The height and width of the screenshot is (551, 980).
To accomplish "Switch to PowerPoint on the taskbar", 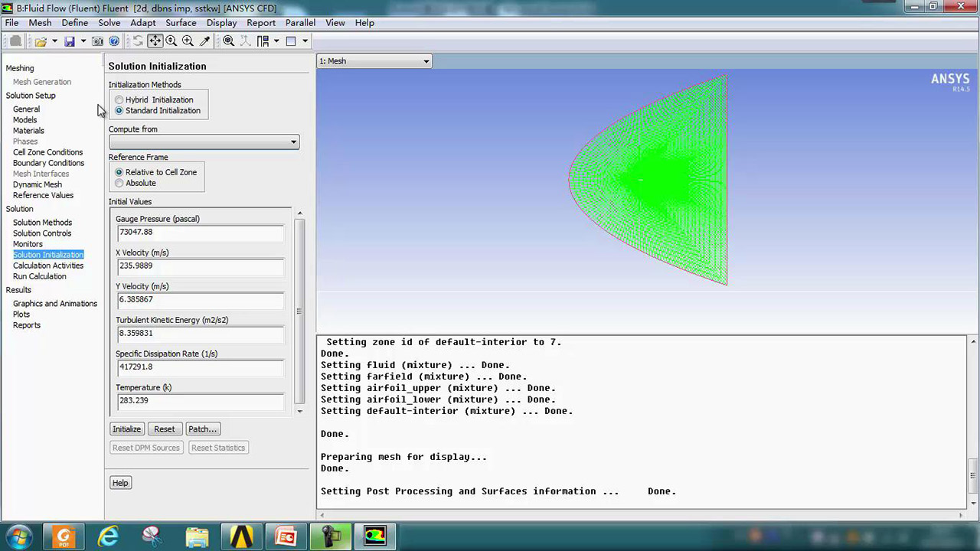I will pyautogui.click(x=286, y=536).
